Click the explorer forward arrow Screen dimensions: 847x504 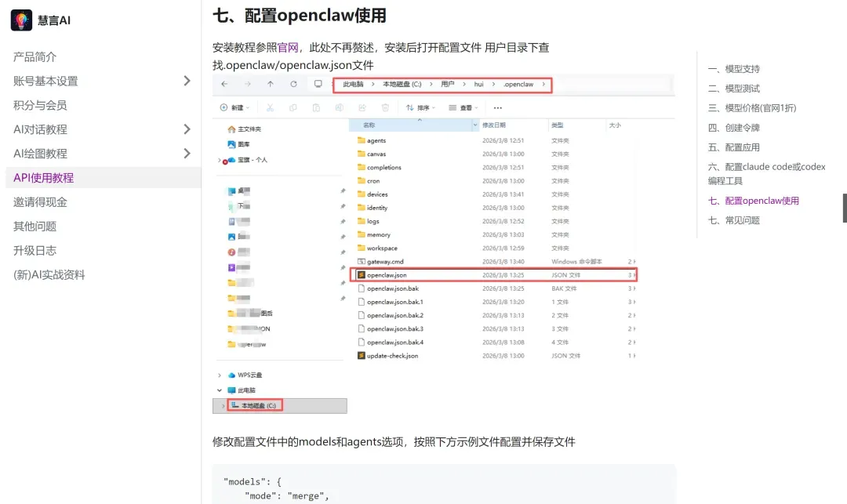click(247, 84)
